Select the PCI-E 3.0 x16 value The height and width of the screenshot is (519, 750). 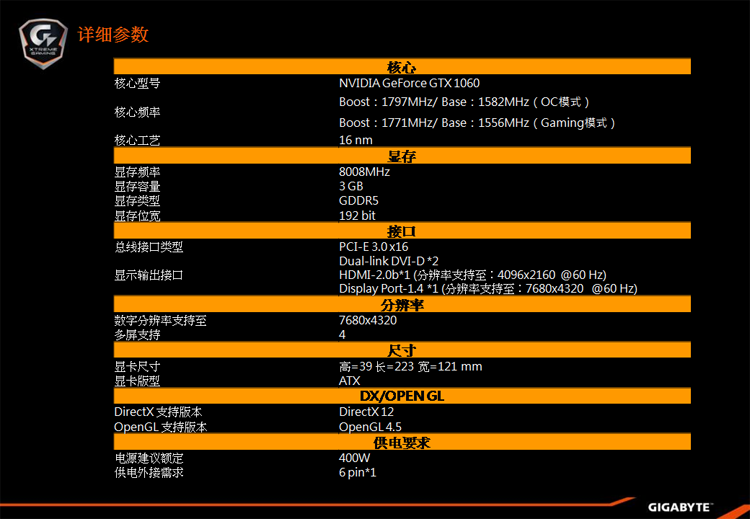(x=374, y=247)
